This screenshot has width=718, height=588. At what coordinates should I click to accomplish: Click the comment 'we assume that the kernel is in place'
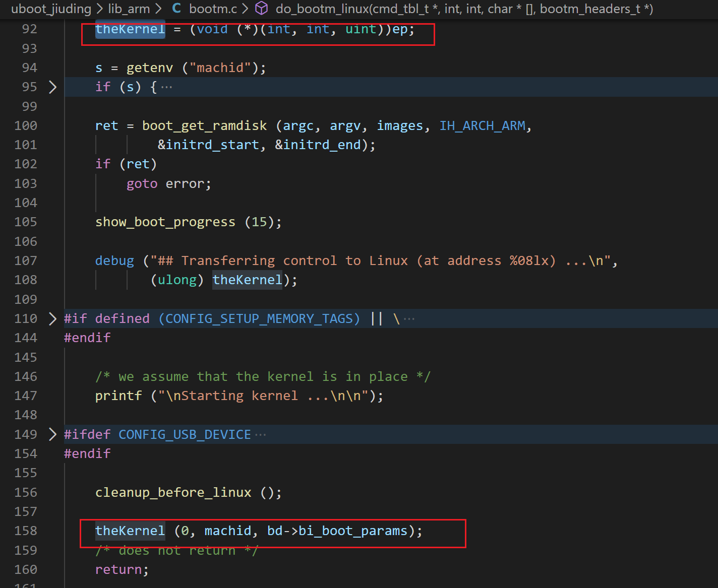click(263, 376)
